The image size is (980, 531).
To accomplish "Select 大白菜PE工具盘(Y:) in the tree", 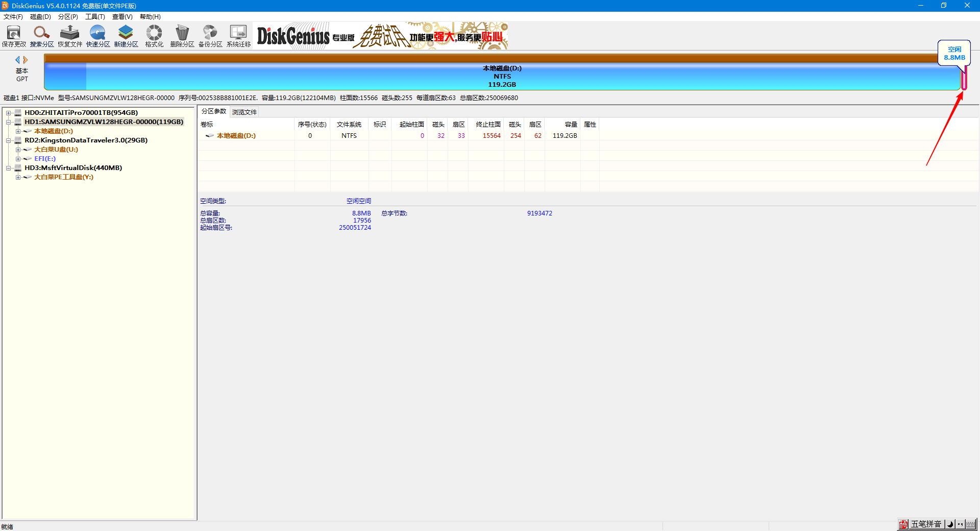I will pos(64,177).
